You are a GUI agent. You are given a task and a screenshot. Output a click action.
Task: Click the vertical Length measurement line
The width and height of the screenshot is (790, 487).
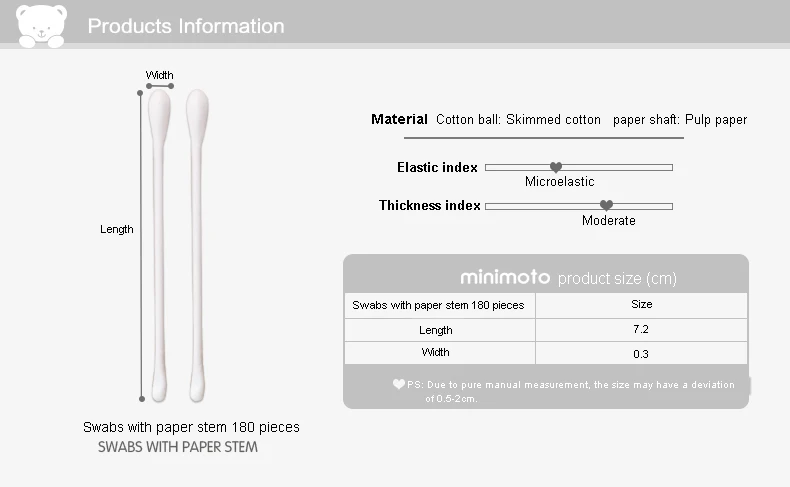(x=141, y=246)
